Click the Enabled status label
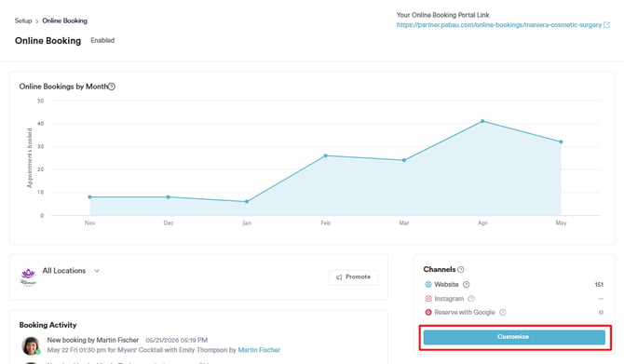This screenshot has height=364, width=624. (x=102, y=41)
